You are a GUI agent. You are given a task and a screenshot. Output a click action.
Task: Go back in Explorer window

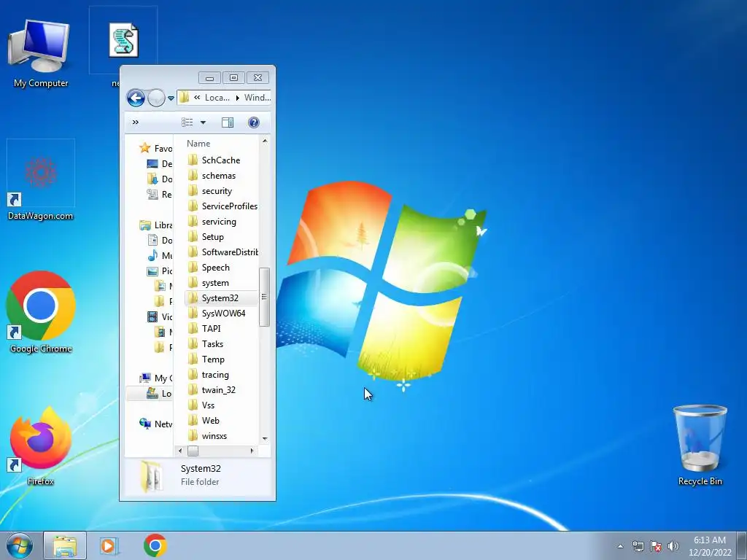coord(136,98)
